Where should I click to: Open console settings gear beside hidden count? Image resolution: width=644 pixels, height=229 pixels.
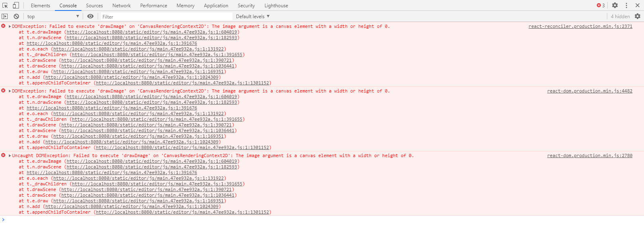coord(638,16)
